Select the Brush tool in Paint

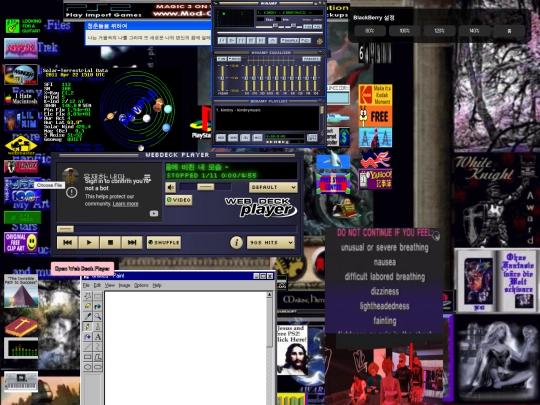(x=98, y=326)
